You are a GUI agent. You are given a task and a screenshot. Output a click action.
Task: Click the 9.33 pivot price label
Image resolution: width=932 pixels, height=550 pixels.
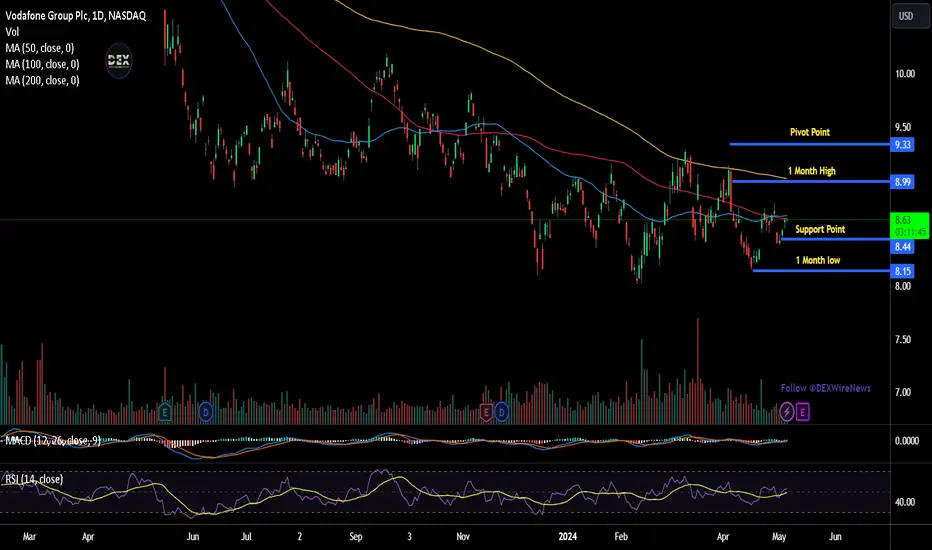click(x=902, y=144)
